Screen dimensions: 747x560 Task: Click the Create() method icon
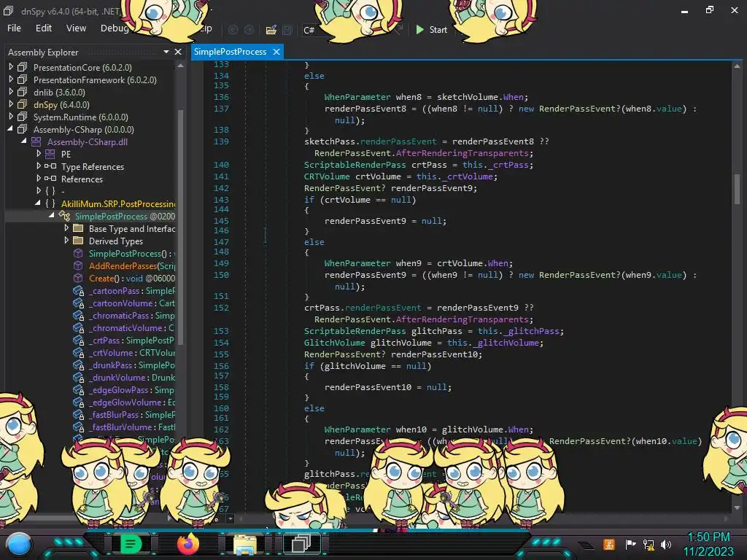pos(78,278)
